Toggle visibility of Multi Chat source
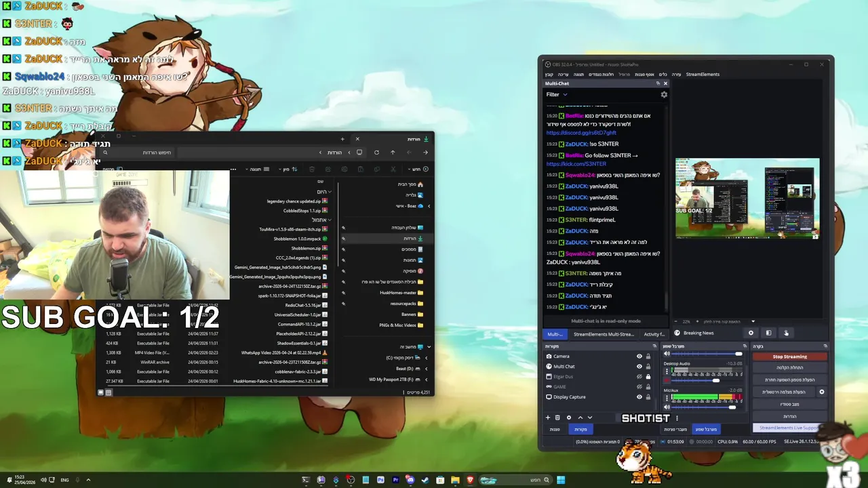 tap(639, 367)
